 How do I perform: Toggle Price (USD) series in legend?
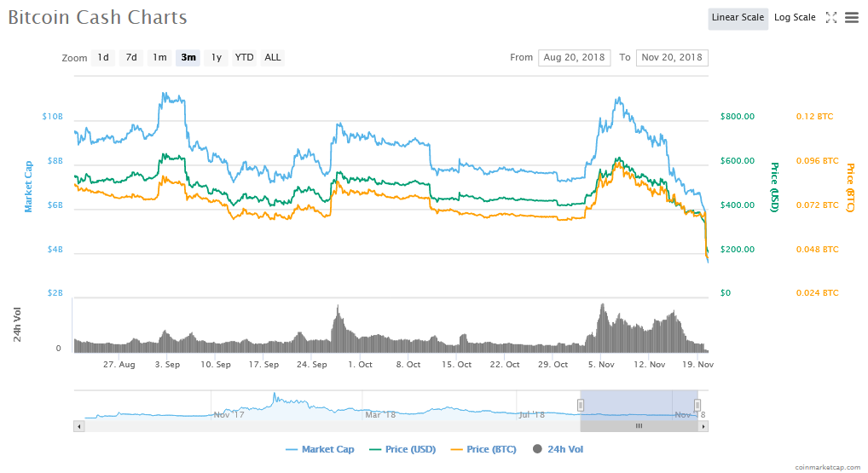[402, 449]
